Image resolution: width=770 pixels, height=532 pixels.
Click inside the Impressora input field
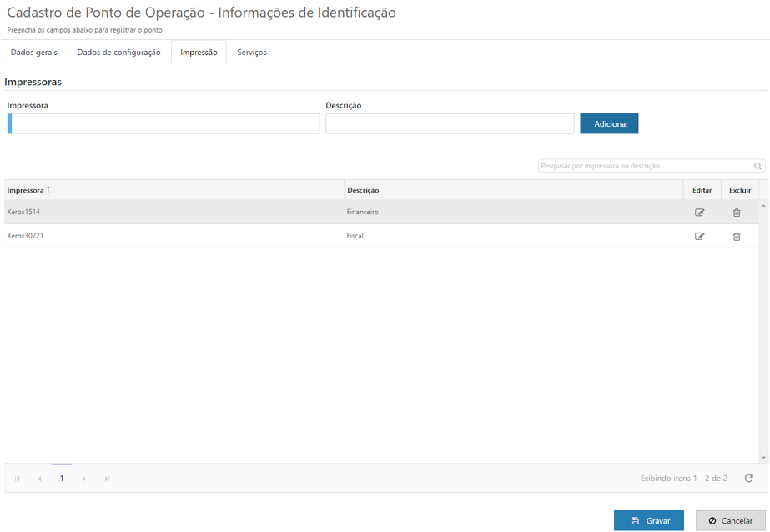click(163, 123)
